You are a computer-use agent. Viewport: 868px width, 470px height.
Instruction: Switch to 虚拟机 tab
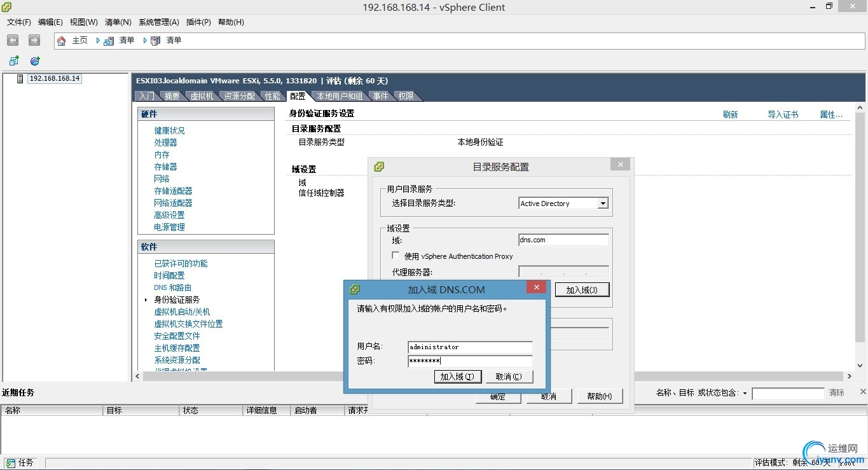coord(202,96)
